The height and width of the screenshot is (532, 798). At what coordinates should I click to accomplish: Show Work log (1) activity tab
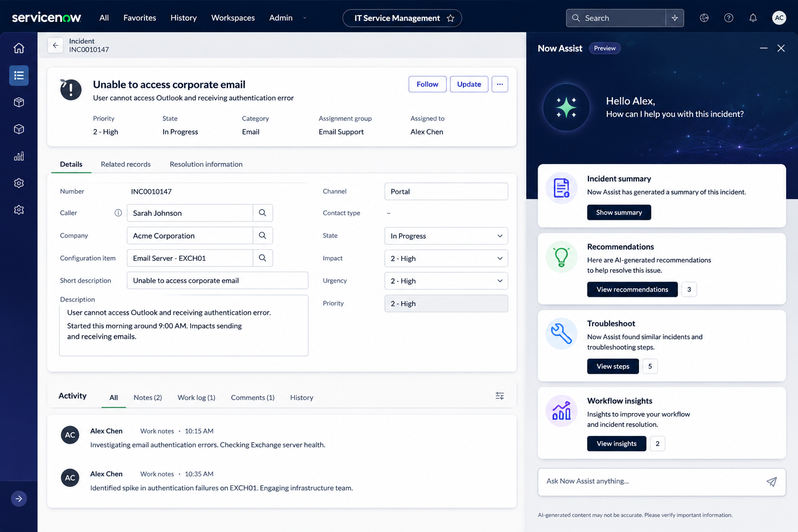[x=196, y=397]
